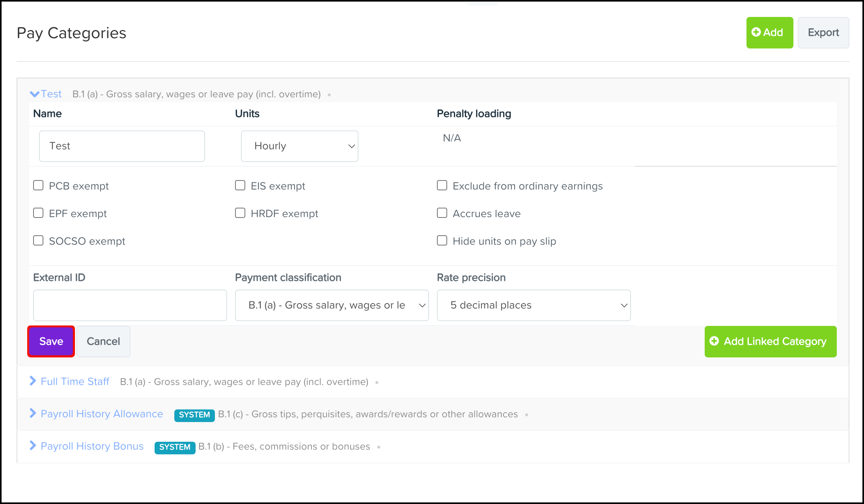The width and height of the screenshot is (864, 504).
Task: Tick the EPF exempt checkbox
Action: (38, 213)
